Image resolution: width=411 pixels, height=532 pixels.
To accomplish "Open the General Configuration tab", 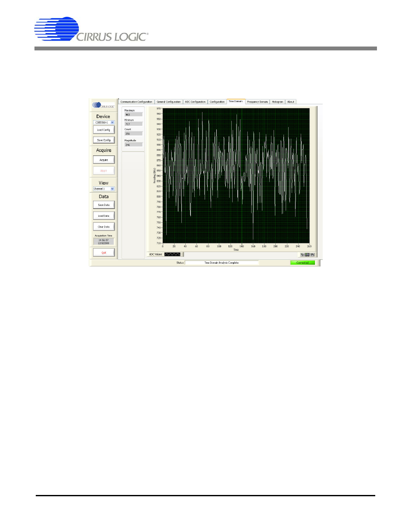I will pyautogui.click(x=168, y=102).
